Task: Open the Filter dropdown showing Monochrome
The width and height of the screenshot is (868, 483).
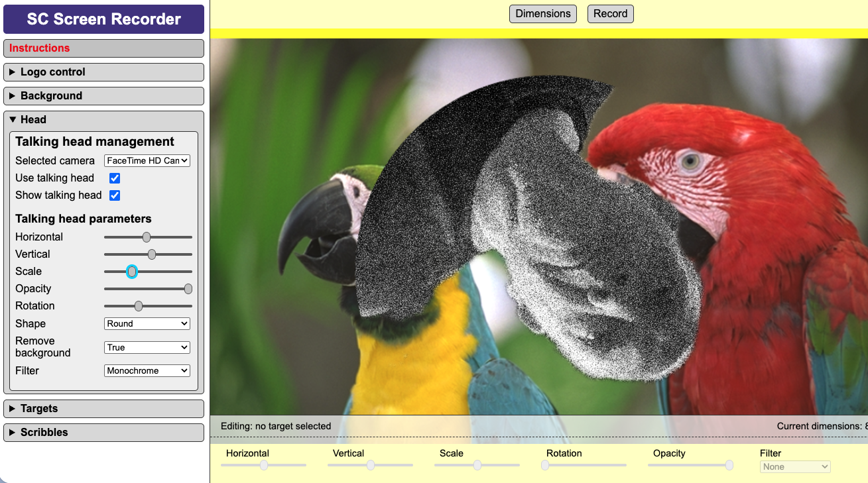Action: [147, 370]
